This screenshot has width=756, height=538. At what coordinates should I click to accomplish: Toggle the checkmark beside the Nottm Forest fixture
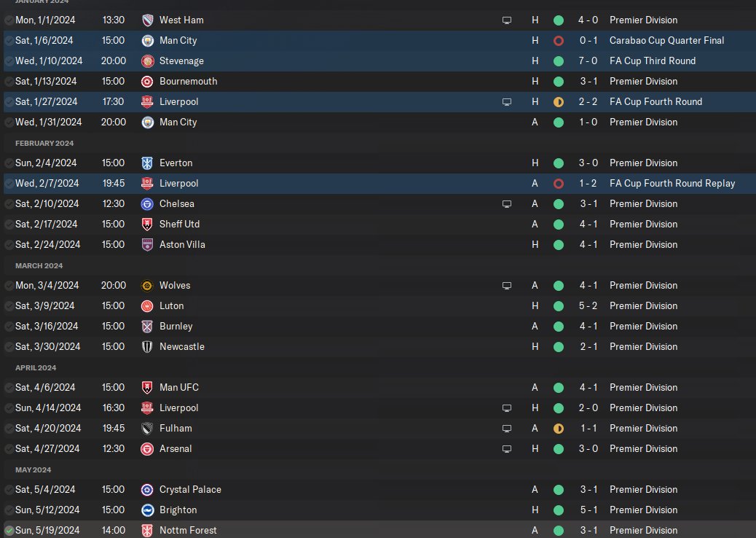[9, 531]
